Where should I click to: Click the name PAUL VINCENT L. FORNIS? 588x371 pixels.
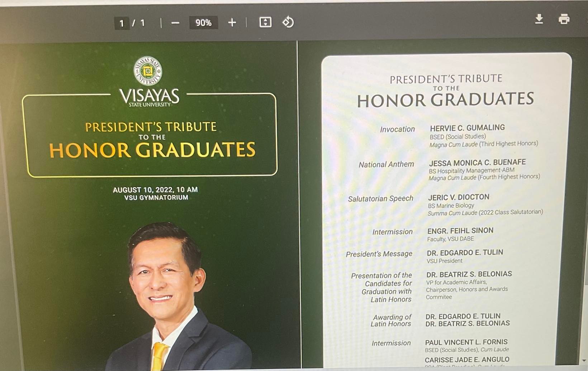tap(466, 342)
